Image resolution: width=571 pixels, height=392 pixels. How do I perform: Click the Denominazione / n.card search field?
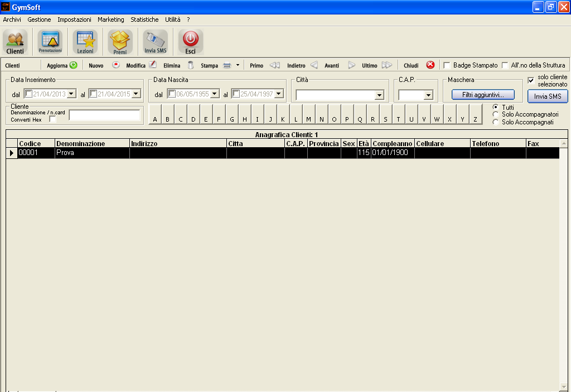(x=104, y=115)
